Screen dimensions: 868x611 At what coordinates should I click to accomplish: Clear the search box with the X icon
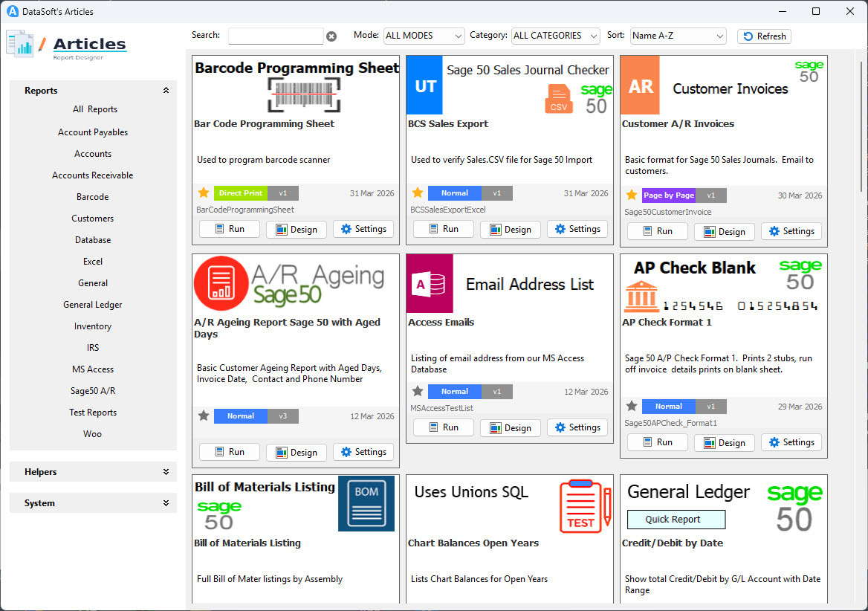click(331, 36)
